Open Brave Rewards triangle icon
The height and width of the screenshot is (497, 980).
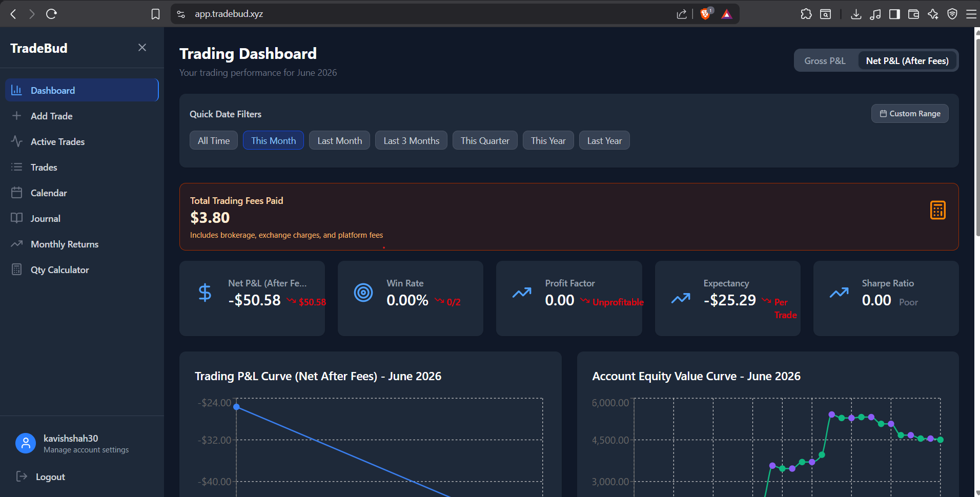pos(727,14)
